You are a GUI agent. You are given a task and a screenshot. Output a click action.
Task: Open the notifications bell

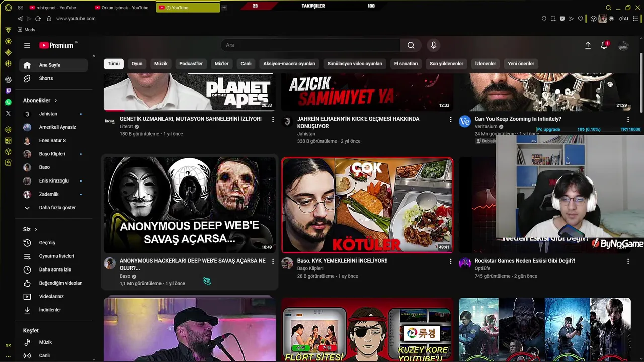click(x=604, y=45)
